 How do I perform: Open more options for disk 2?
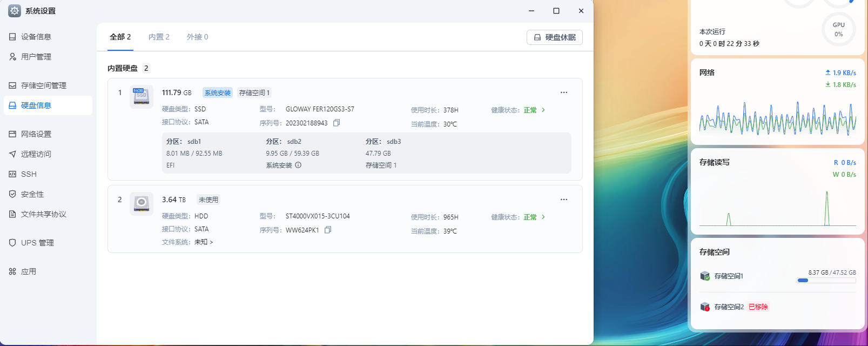[564, 199]
